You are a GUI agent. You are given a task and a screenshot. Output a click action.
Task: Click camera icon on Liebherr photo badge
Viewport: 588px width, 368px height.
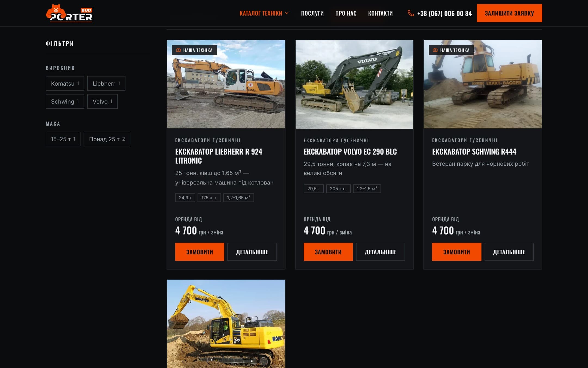[x=178, y=50]
